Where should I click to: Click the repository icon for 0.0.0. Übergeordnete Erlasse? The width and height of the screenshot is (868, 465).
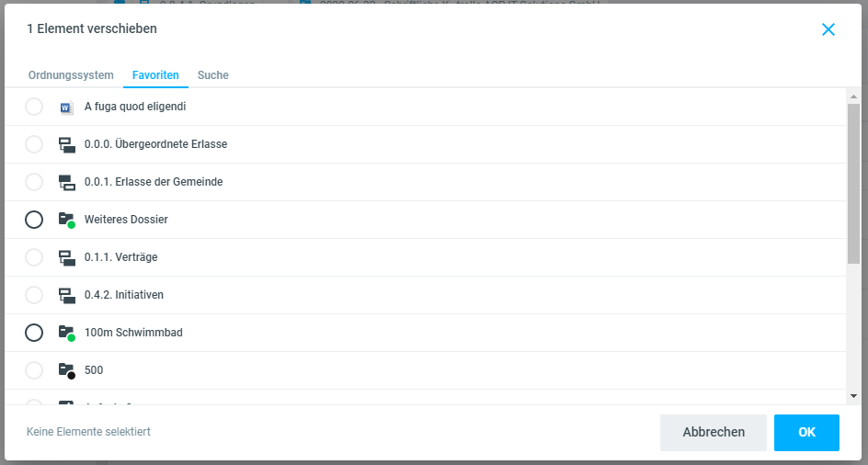pos(66,144)
